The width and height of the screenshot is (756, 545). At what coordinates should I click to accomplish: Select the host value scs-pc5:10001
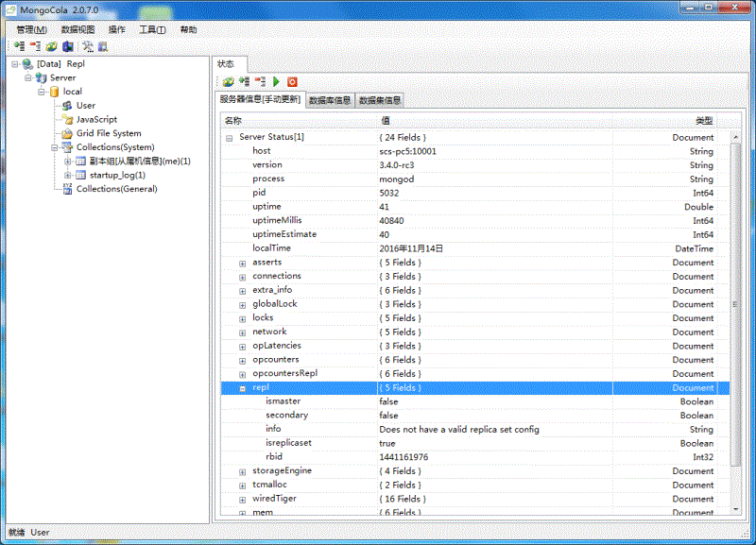coord(407,151)
